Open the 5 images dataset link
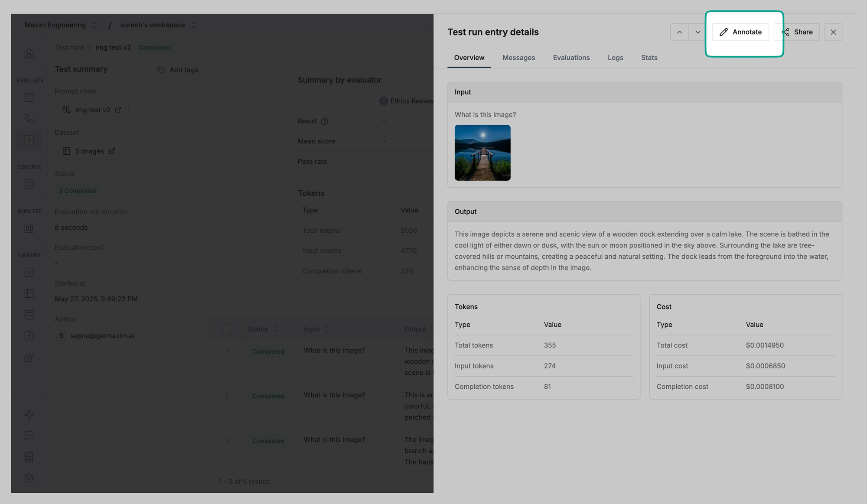 [x=89, y=151]
